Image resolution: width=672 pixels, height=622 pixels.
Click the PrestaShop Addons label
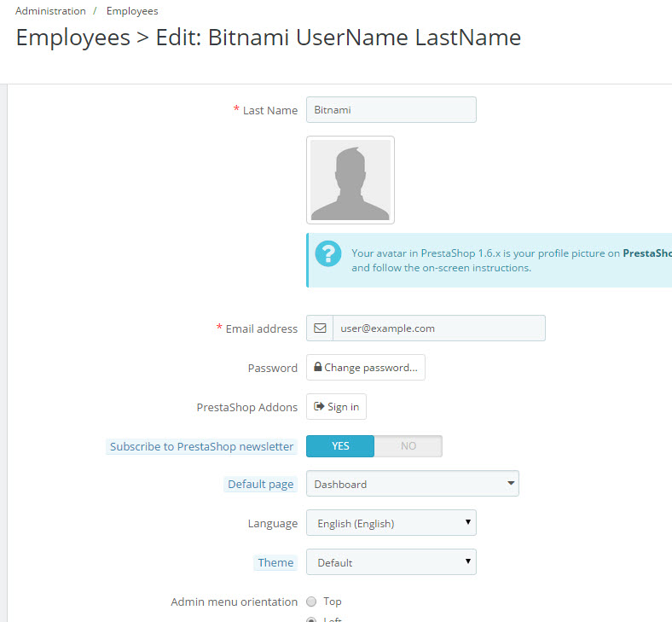(x=246, y=407)
